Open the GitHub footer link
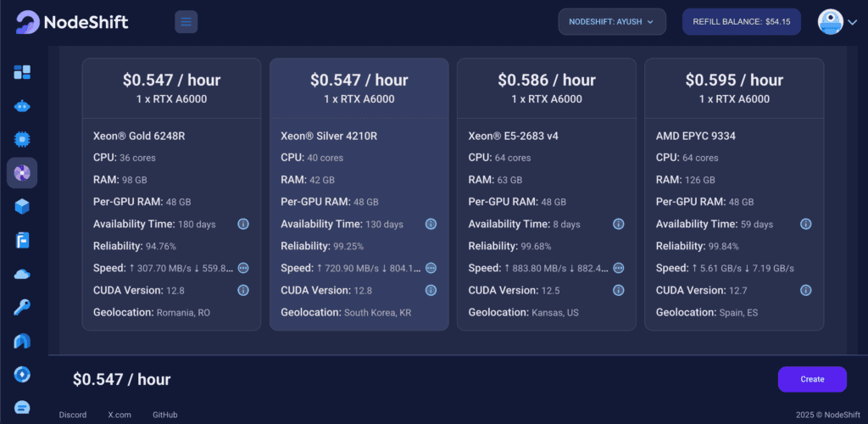This screenshot has width=868, height=424. pos(165,415)
